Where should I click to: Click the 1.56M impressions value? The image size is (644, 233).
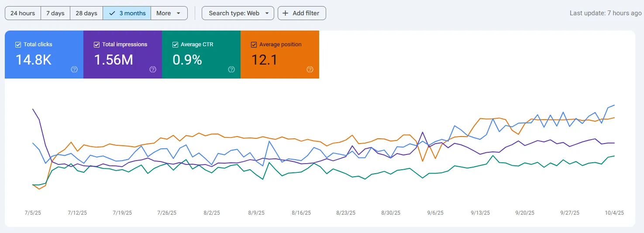[x=114, y=60]
